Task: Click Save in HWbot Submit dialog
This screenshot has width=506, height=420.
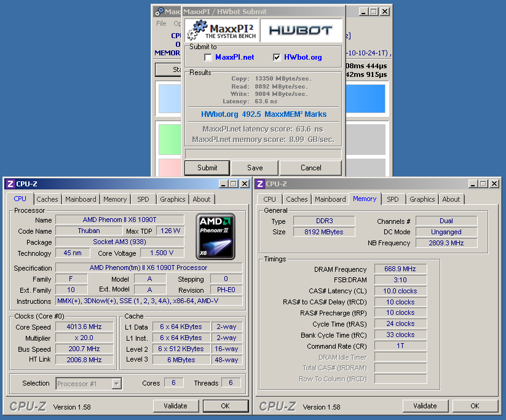Action: (255, 168)
